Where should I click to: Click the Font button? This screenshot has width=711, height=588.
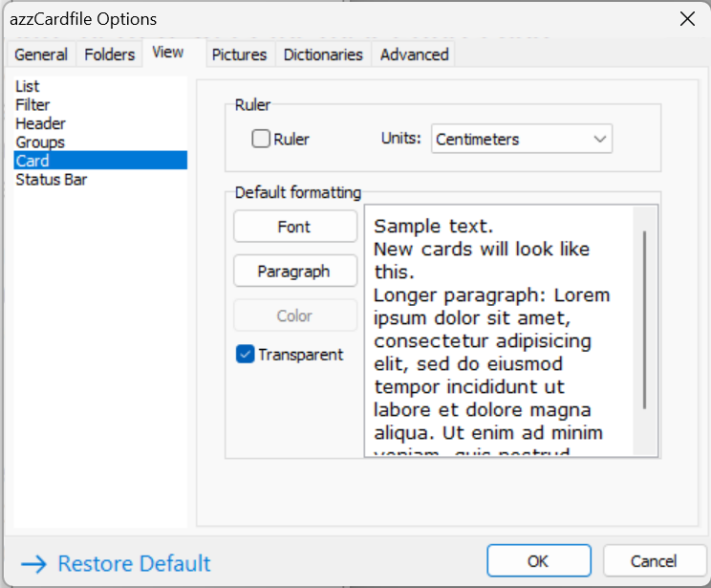(x=295, y=227)
